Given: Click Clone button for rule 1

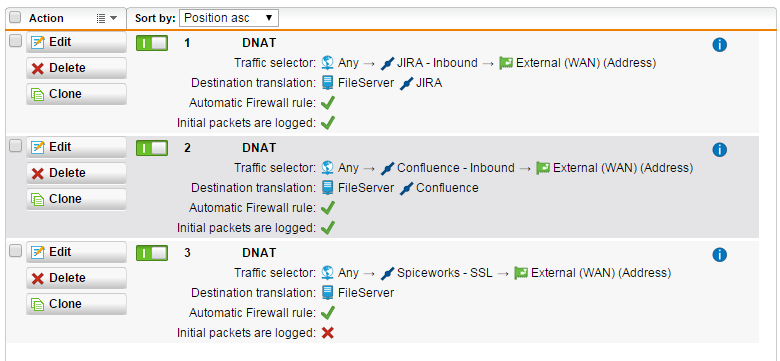Looking at the screenshot, I should [76, 94].
